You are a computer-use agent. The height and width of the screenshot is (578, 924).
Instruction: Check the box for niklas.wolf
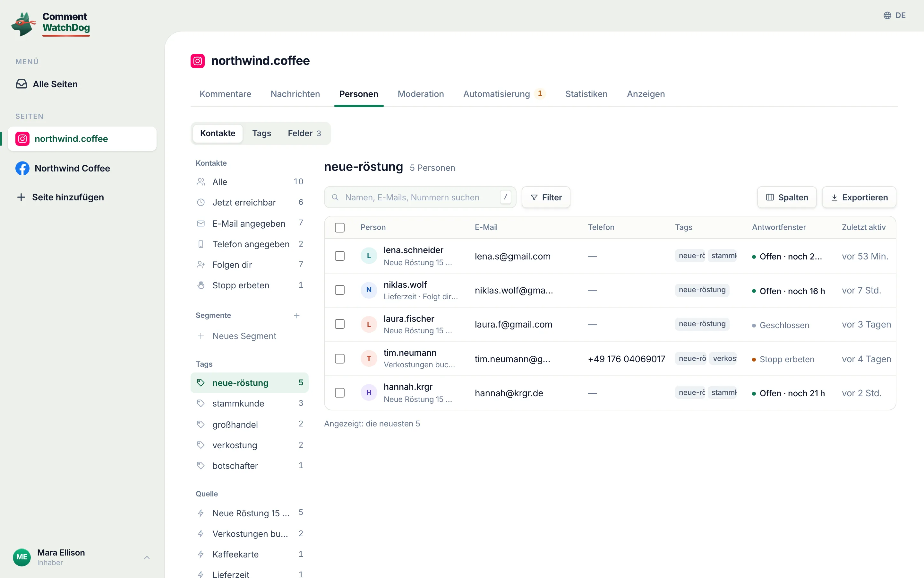coord(339,290)
